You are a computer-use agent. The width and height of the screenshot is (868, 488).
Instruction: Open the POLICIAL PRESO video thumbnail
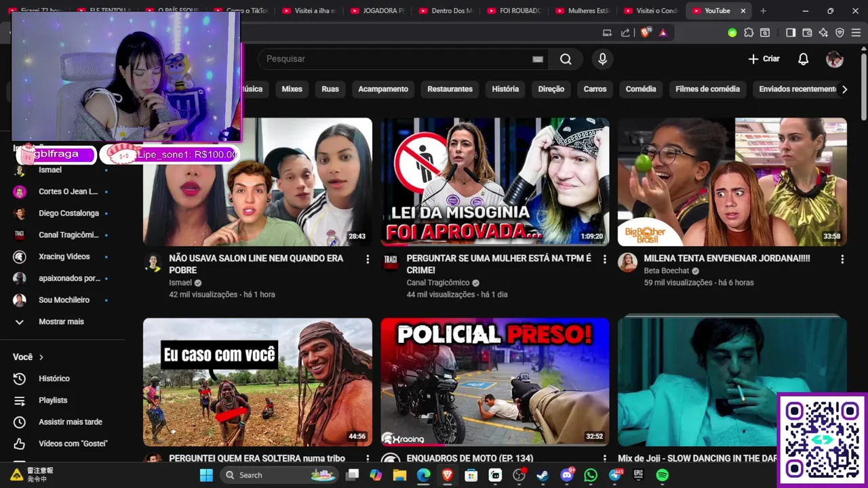pos(494,382)
